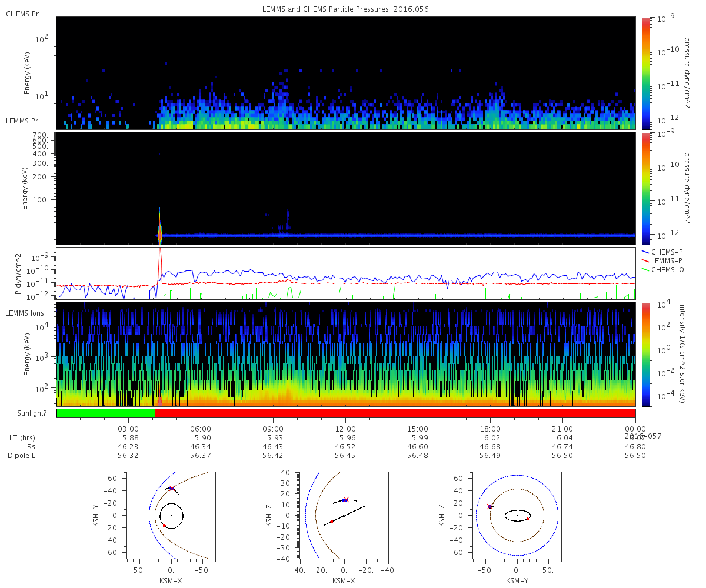Viewport: 706px width, 588px height.
Task: Click the 12:00 time axis tick label
Action: (345, 429)
